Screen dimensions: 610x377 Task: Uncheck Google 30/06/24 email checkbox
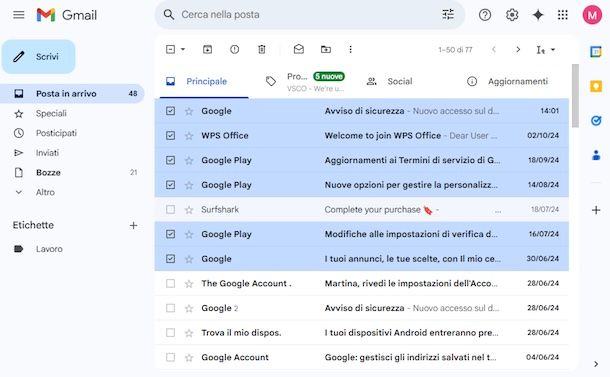170,259
